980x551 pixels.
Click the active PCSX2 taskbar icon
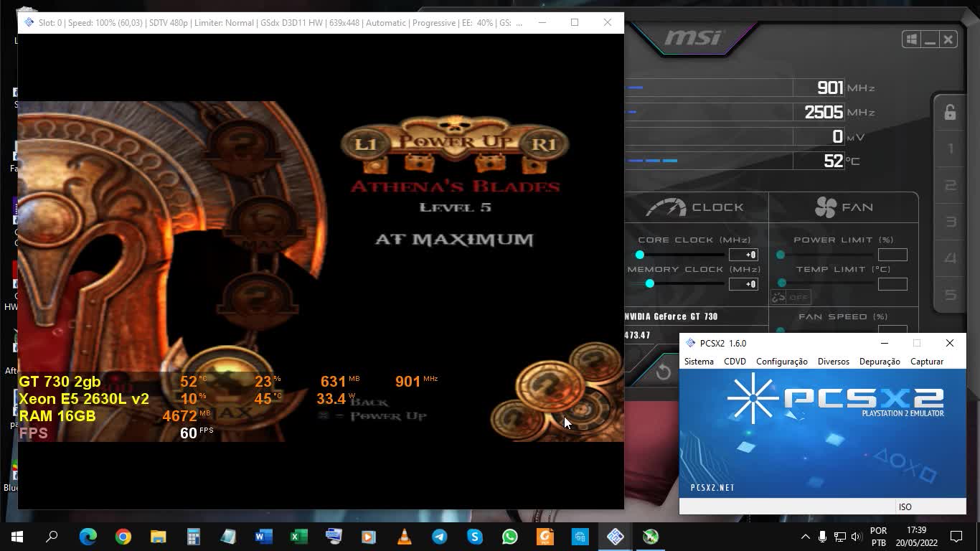[x=615, y=537]
